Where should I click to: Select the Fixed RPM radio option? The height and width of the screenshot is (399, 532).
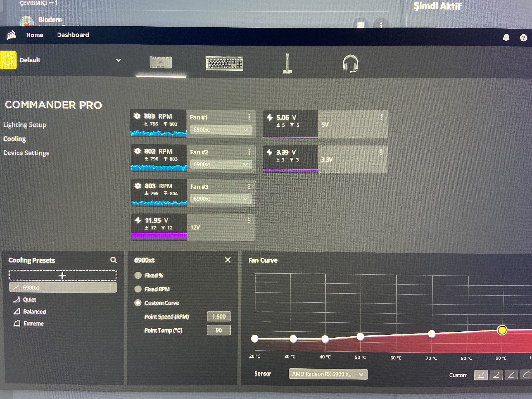point(138,289)
